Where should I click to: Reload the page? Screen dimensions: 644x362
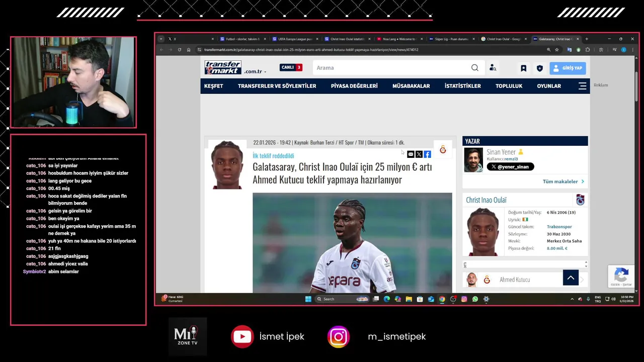coord(180,50)
